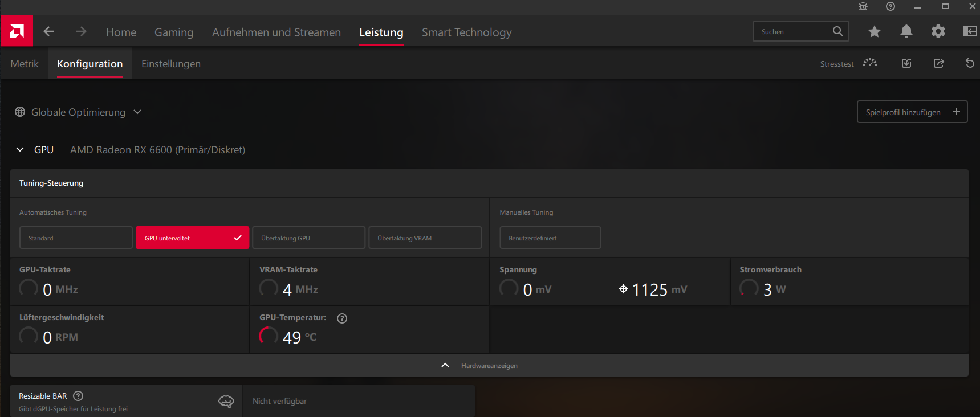Viewport: 980px width, 417px height.
Task: Open settings gear icon
Action: click(x=938, y=32)
